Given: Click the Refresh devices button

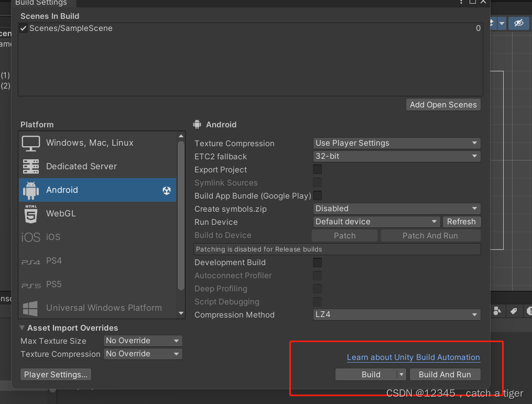Looking at the screenshot, I should (461, 222).
